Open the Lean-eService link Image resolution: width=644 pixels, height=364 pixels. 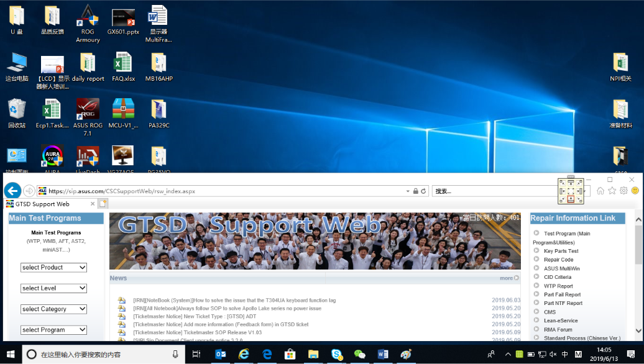click(561, 321)
